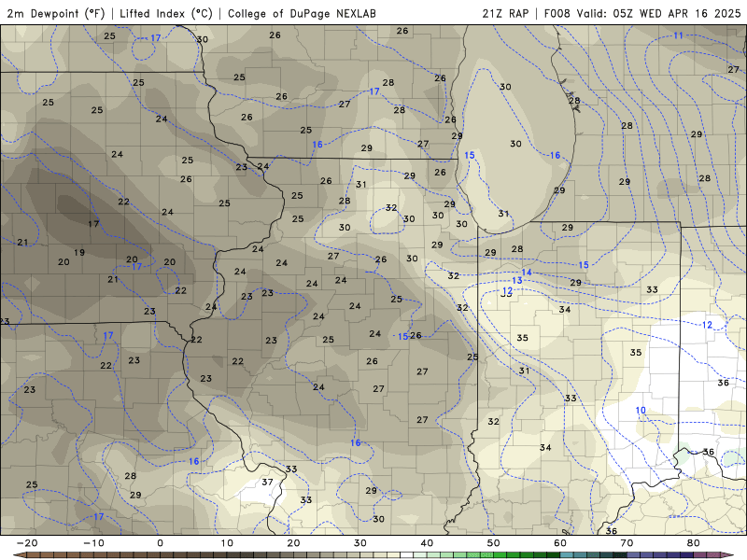Image resolution: width=747 pixels, height=560 pixels.
Task: Click the "Lifted Index (°C)" title text
Action: point(166,13)
